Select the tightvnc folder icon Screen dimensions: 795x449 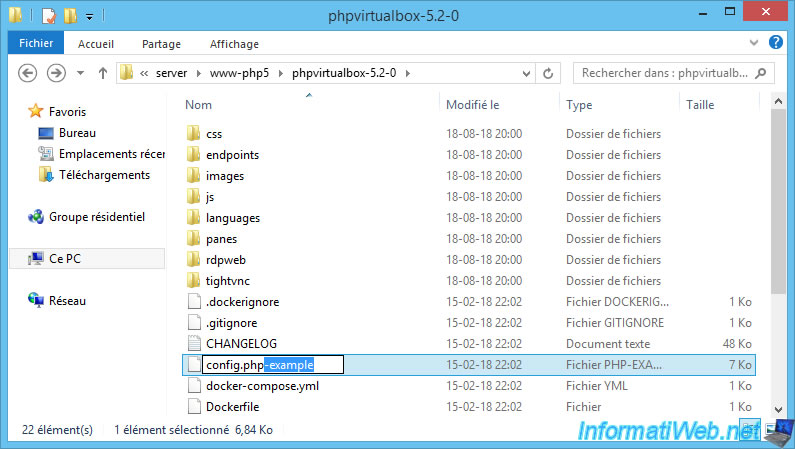[194, 280]
